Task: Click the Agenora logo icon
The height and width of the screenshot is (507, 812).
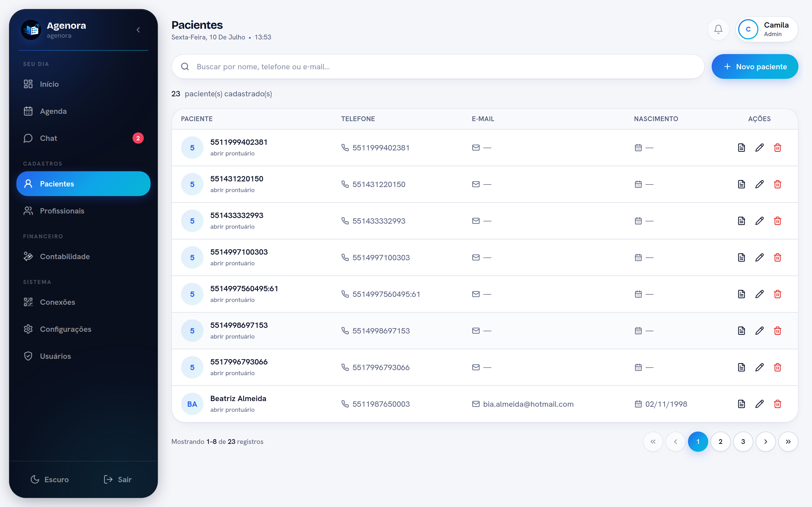Action: [x=31, y=30]
